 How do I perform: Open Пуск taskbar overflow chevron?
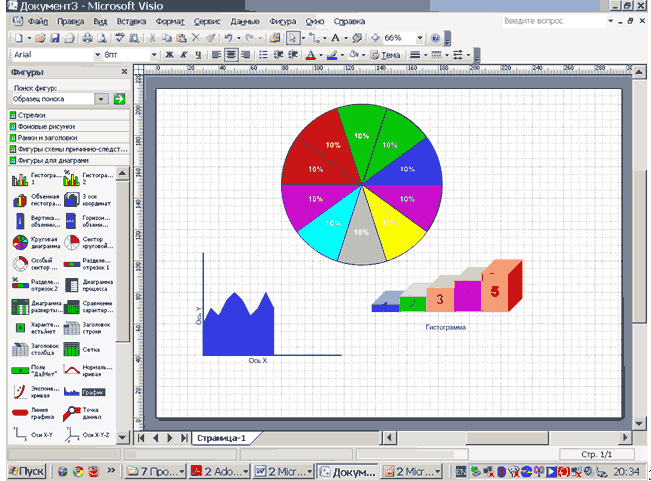(x=111, y=471)
